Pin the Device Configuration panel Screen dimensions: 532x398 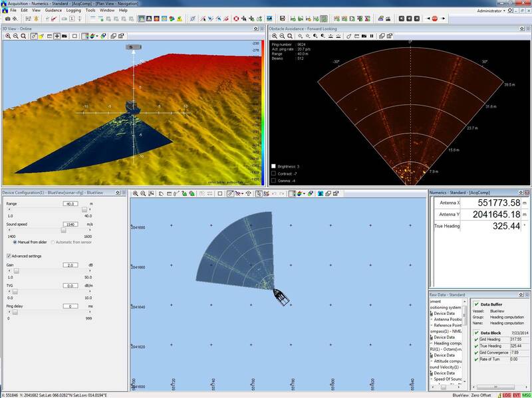tap(117, 193)
